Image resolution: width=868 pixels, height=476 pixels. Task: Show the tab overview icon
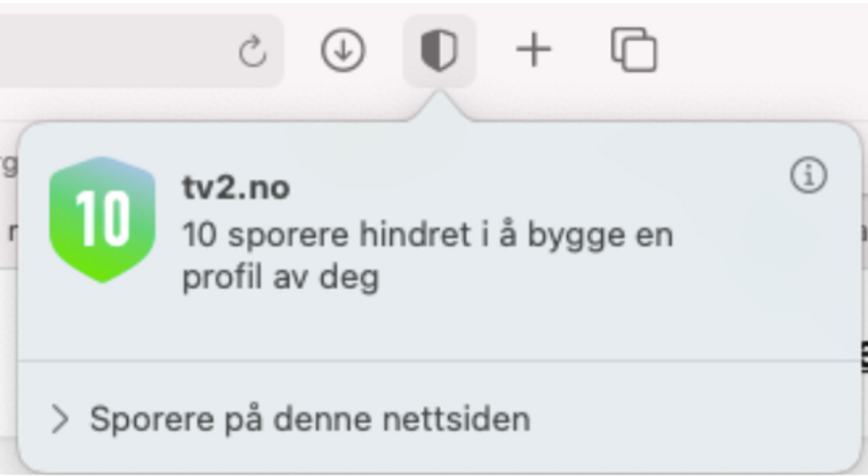[x=633, y=50]
